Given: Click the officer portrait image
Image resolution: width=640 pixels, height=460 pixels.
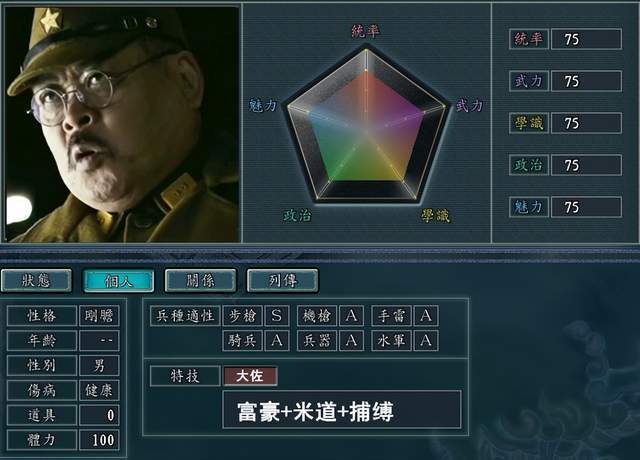Looking at the screenshot, I should pyautogui.click(x=122, y=124).
